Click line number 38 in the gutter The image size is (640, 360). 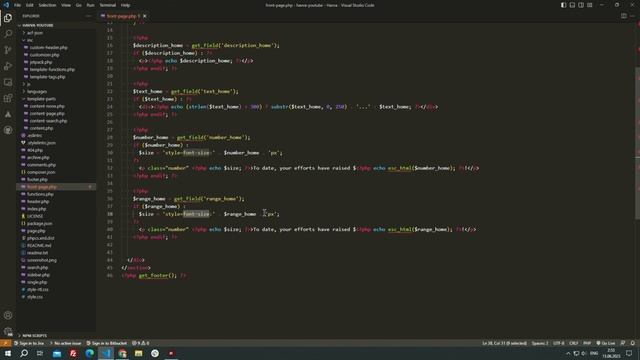(110, 214)
